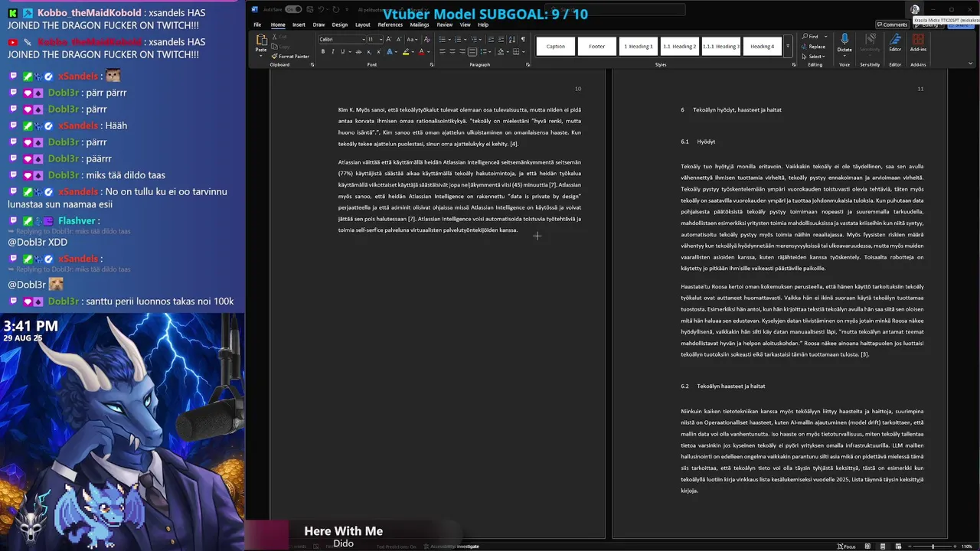Apply italic formatting
Screen dimensions: 980x551
click(333, 52)
